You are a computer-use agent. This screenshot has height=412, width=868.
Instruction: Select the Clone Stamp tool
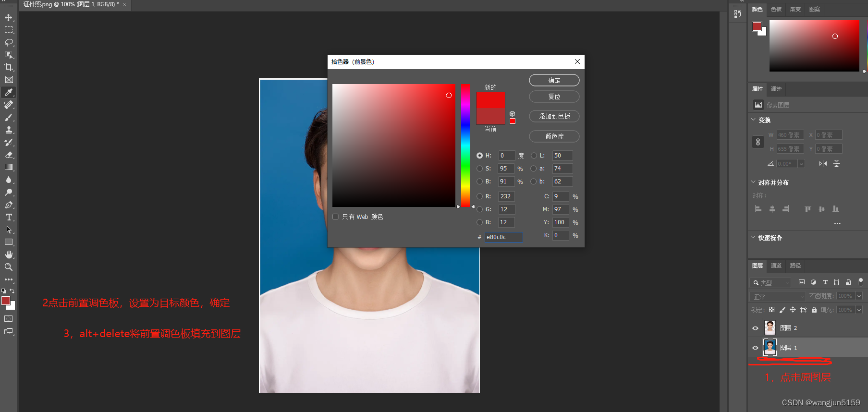click(x=9, y=130)
